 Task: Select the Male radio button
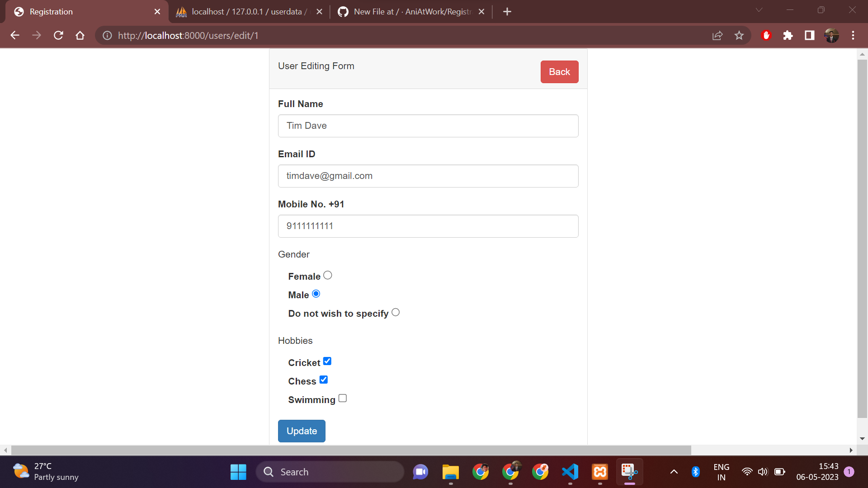pyautogui.click(x=316, y=294)
